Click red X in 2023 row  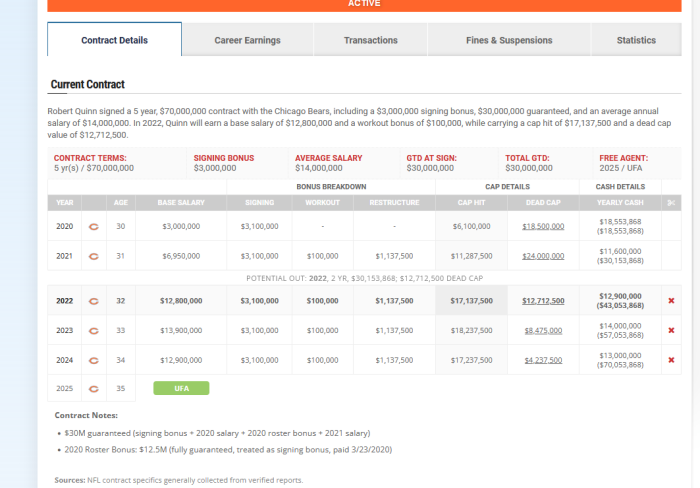(x=671, y=330)
